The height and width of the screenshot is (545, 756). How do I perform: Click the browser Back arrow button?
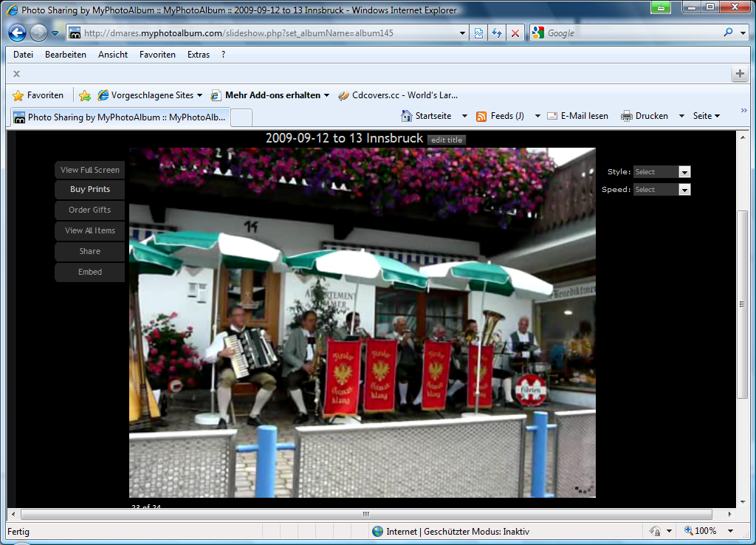tap(18, 33)
